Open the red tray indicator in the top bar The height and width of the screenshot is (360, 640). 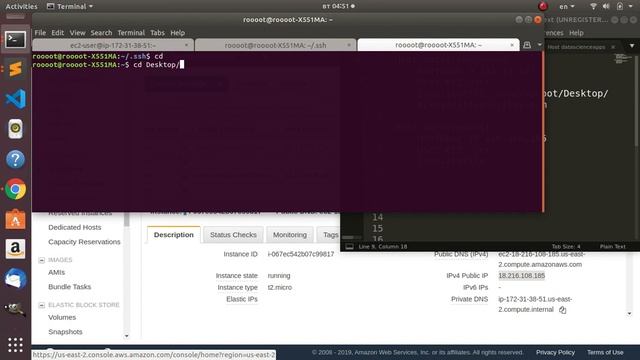(542, 6)
